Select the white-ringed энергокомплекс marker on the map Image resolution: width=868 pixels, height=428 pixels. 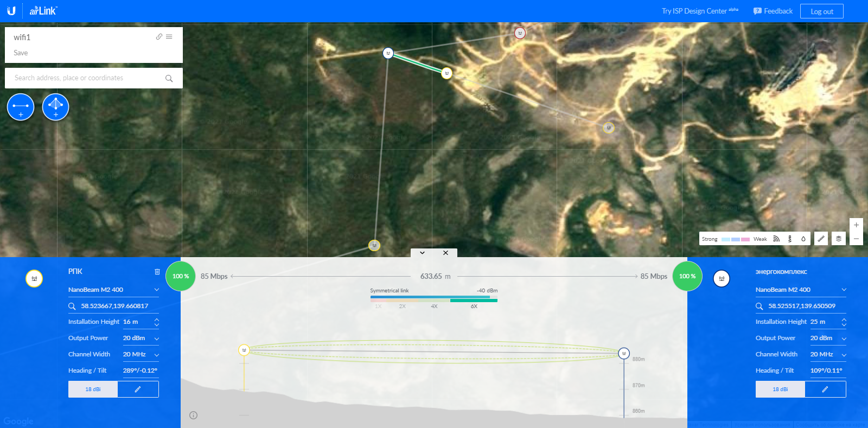point(388,53)
